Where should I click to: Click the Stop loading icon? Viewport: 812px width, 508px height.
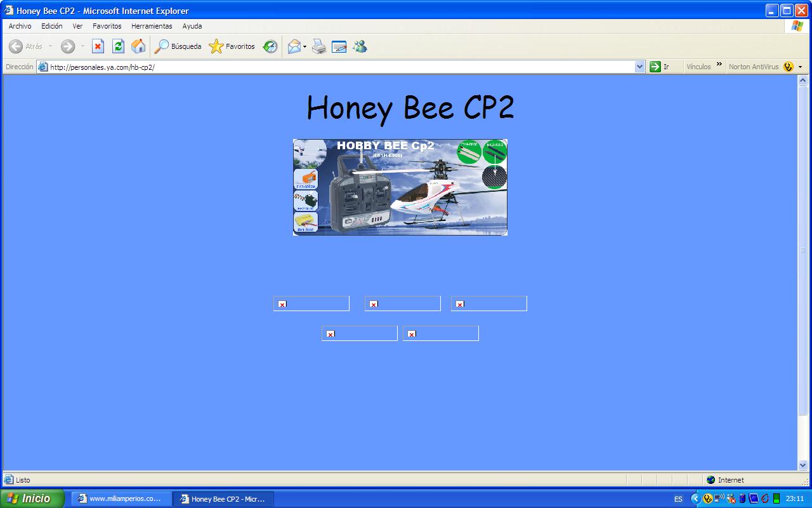[98, 46]
